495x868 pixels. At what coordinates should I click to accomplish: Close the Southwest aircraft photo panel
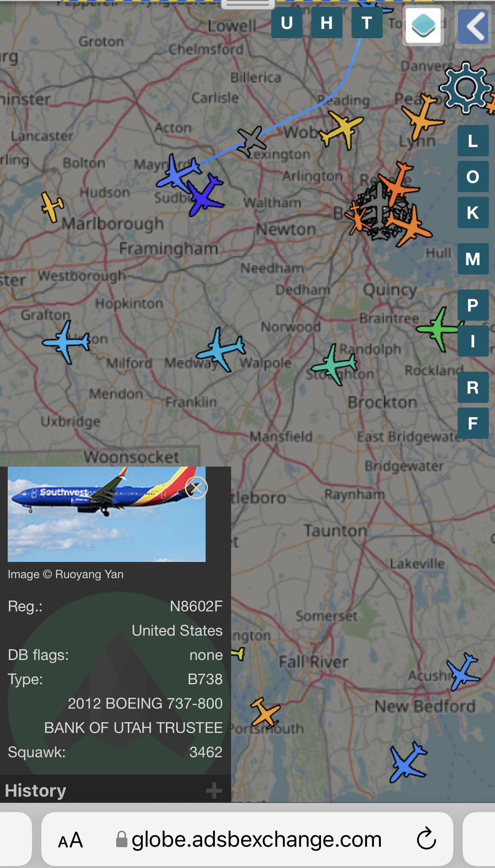click(x=196, y=488)
